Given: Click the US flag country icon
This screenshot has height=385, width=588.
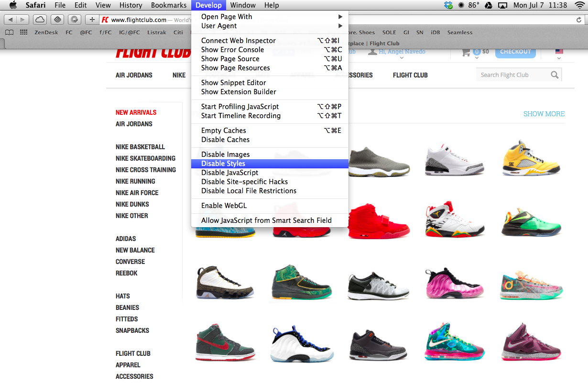Looking at the screenshot, I should click(x=559, y=51).
